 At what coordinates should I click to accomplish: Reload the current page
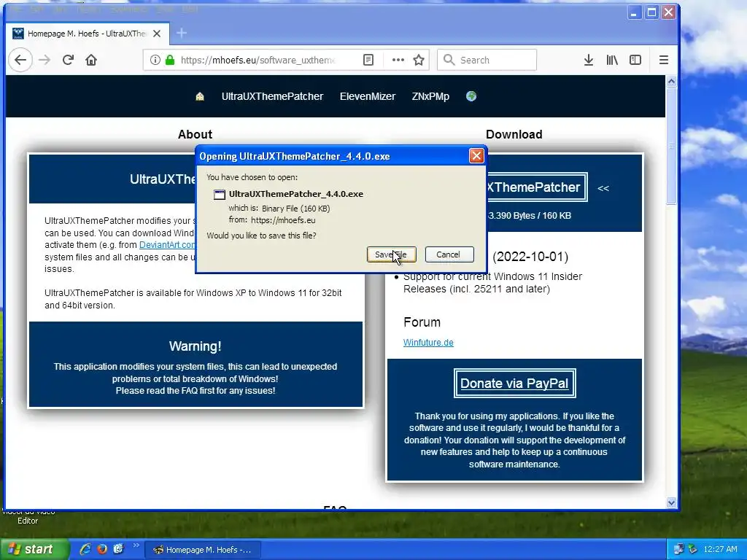click(68, 60)
